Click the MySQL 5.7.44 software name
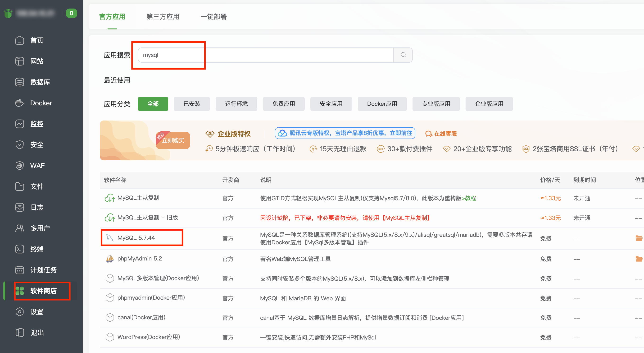Viewport: 644px width, 353px height. pyautogui.click(x=136, y=238)
